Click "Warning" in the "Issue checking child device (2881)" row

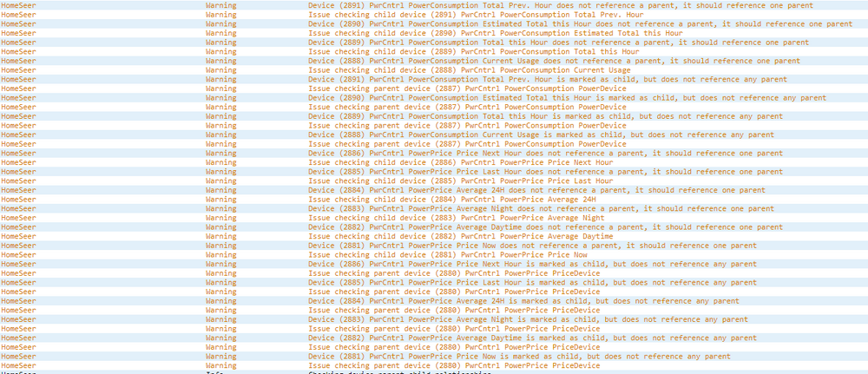220,255
